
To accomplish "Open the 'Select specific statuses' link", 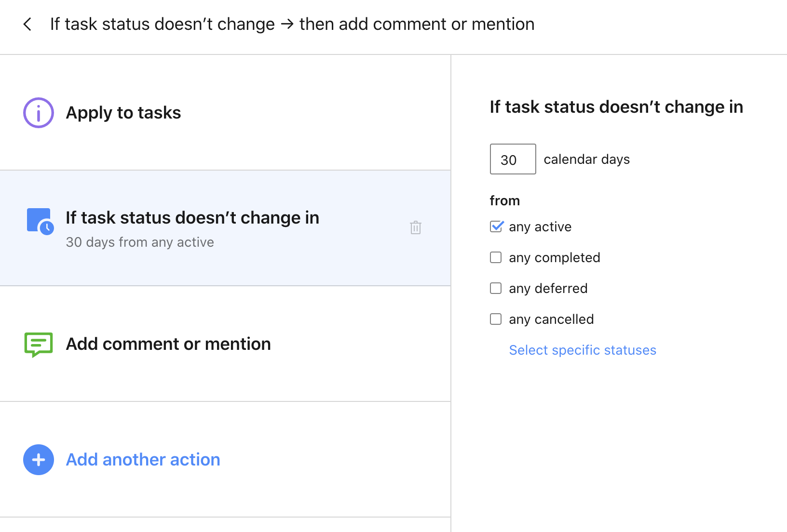I will [x=583, y=350].
